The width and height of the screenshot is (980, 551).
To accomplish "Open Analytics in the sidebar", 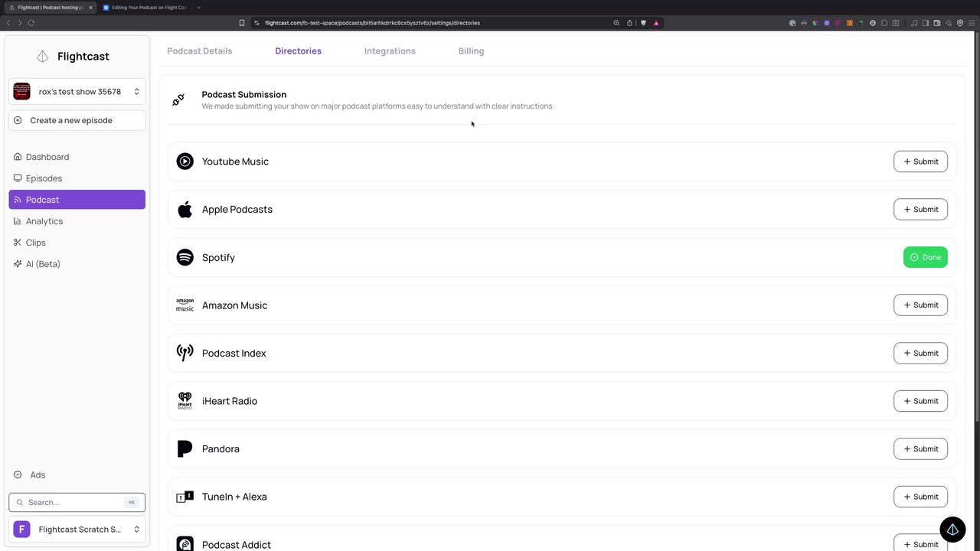I will [x=44, y=221].
